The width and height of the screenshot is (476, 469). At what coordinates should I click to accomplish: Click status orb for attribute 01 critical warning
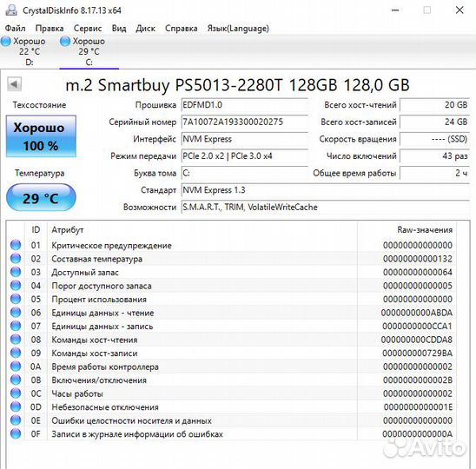point(16,245)
